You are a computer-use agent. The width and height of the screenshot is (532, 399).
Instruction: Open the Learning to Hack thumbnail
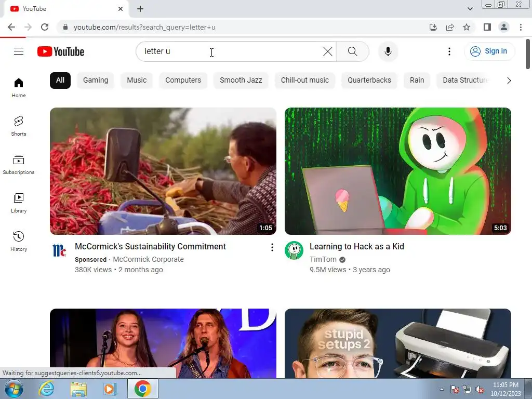click(x=397, y=171)
